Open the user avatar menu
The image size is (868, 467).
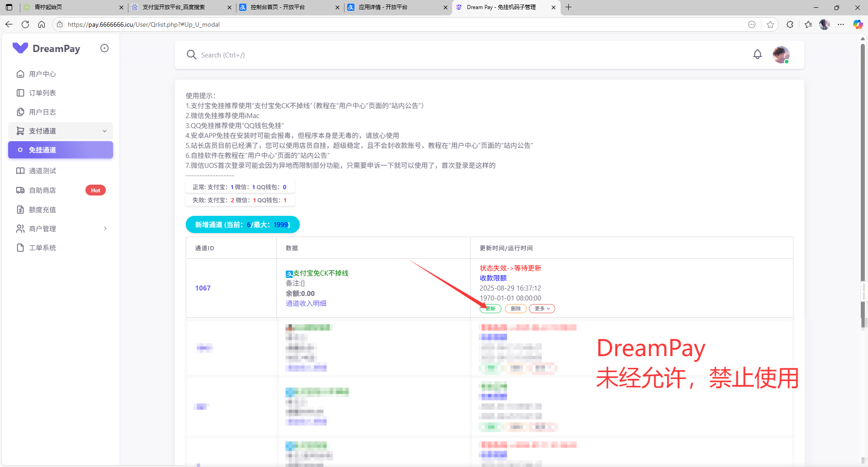781,55
